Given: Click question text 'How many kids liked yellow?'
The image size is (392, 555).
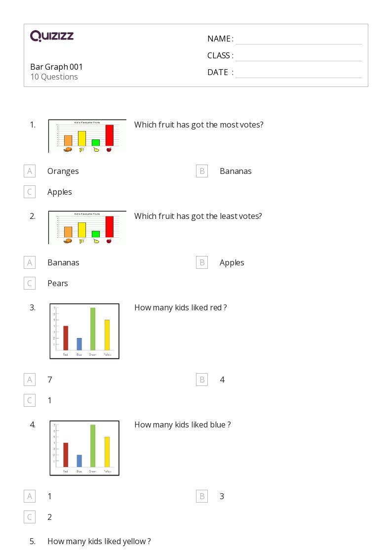Looking at the screenshot, I should pyautogui.click(x=99, y=541).
